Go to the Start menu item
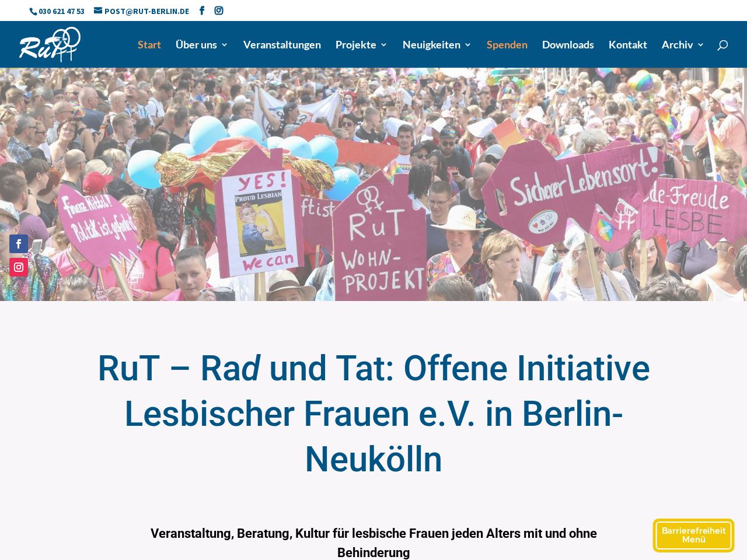Screen dimensions: 747x560 [149, 44]
